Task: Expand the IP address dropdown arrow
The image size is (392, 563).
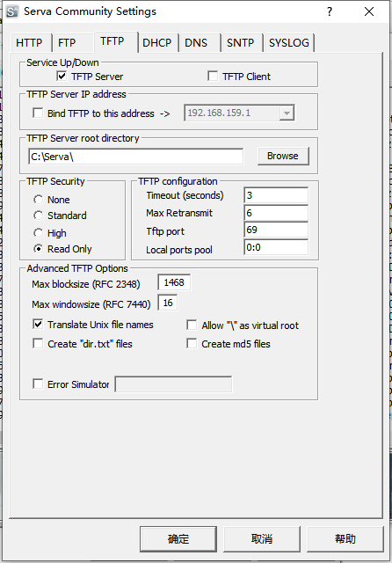Action: pos(287,113)
